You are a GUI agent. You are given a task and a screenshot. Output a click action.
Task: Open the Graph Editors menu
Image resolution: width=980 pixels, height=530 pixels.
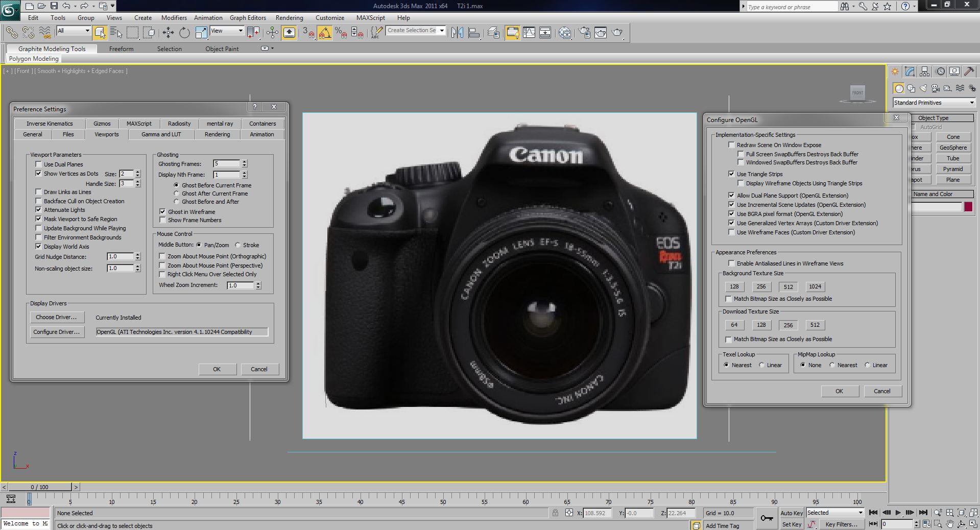(248, 18)
